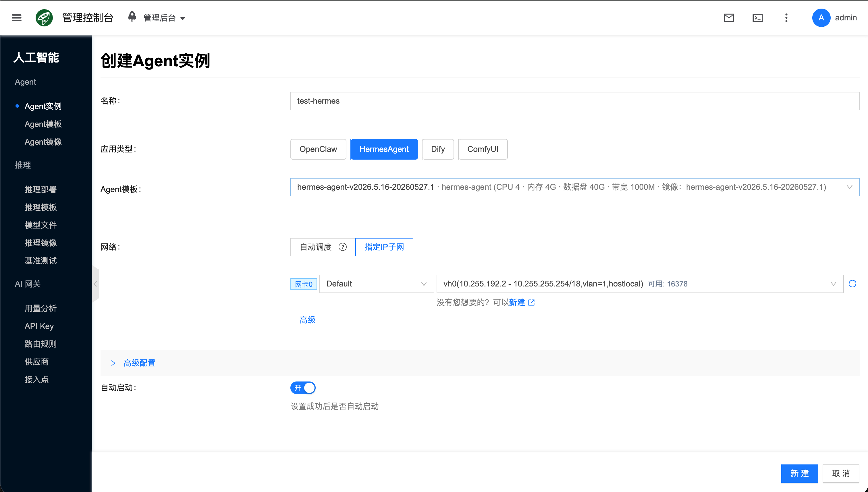Refresh the subnet list
868x492 pixels.
(852, 284)
